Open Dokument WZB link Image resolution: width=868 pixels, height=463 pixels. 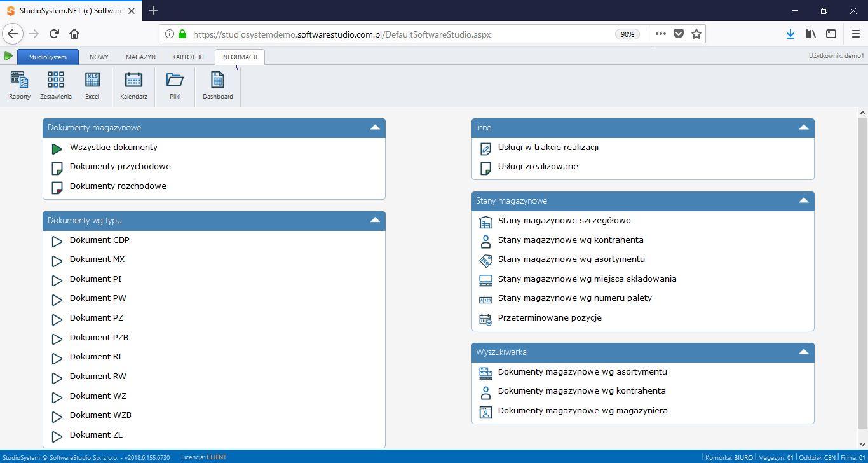coord(100,415)
